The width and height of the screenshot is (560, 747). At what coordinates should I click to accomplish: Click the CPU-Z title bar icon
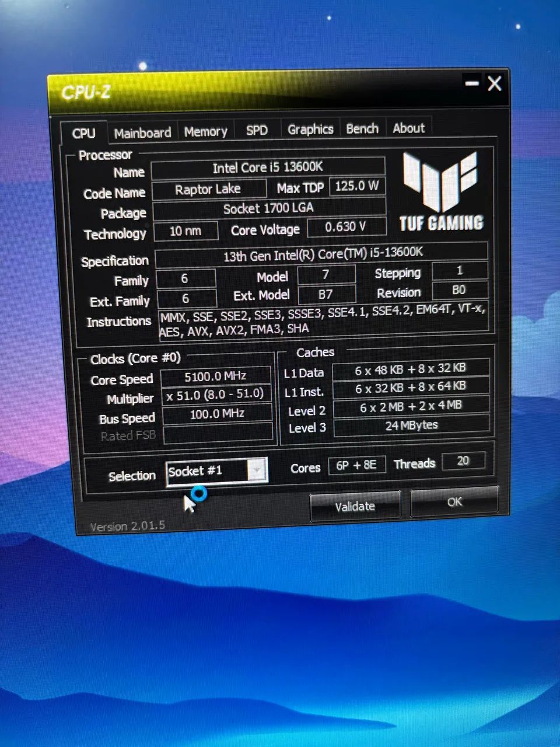pyautogui.click(x=86, y=92)
